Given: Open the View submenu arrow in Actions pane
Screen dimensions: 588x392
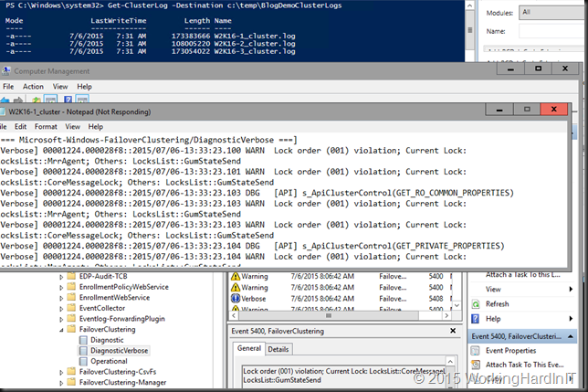Looking at the screenshot, I should coord(571,290).
